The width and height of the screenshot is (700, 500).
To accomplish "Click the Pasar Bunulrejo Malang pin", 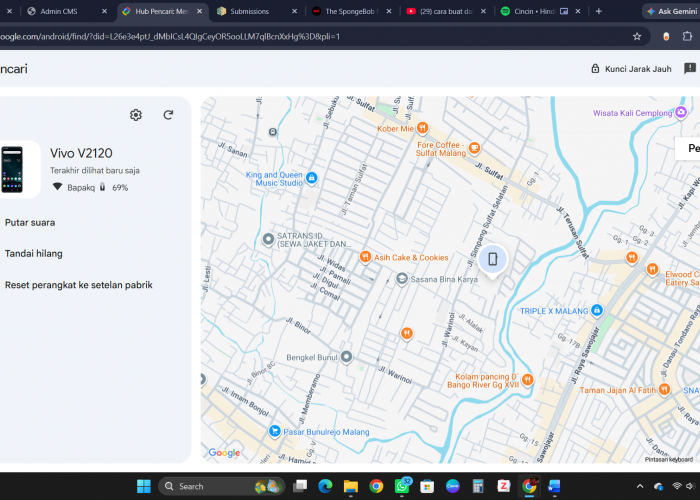I will [x=274, y=431].
